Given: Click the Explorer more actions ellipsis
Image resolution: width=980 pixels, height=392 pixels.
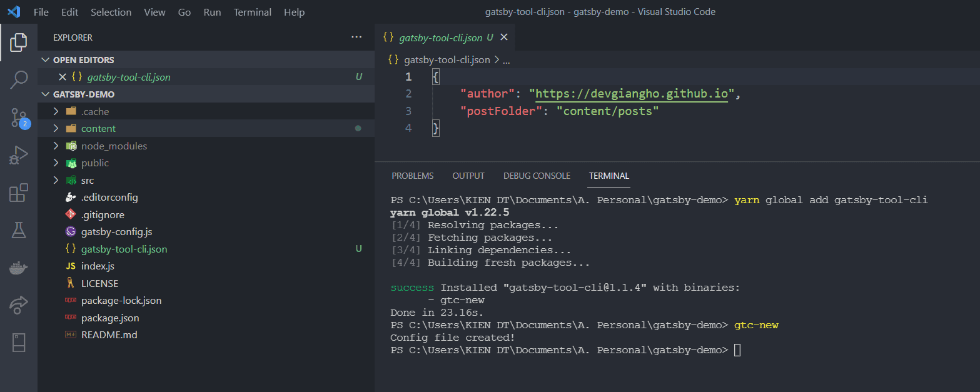Looking at the screenshot, I should coord(356,38).
